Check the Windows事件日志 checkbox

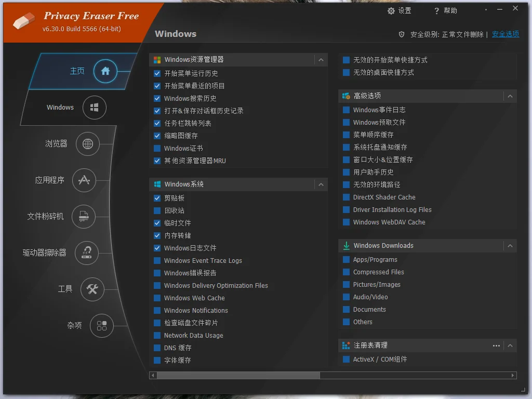coord(346,110)
